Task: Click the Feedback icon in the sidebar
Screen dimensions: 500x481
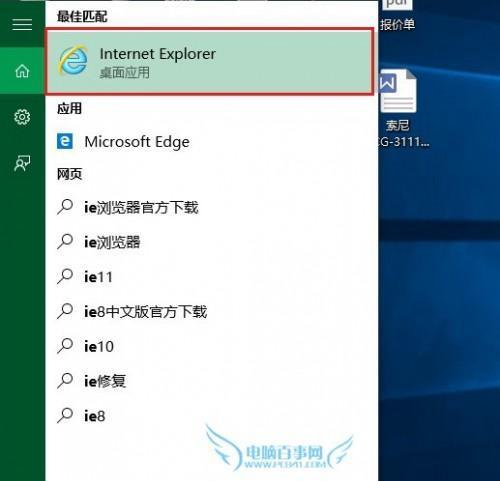Action: click(22, 163)
